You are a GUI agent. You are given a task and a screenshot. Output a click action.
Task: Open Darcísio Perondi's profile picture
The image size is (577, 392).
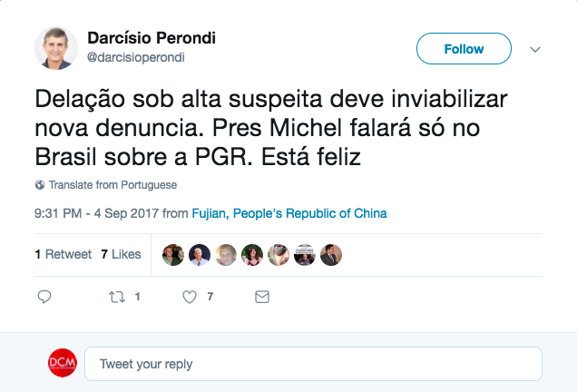point(56,48)
